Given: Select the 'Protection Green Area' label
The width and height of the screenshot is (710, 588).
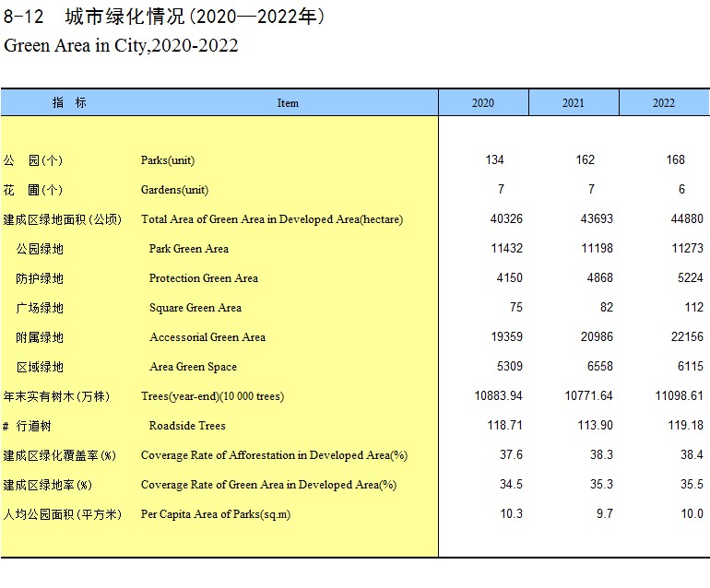Looking at the screenshot, I should pos(203,278).
